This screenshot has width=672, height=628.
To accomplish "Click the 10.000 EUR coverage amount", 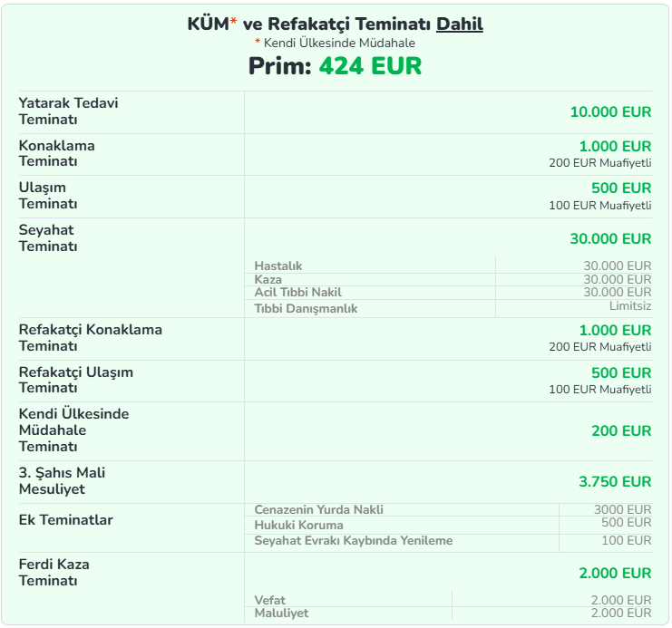I will pos(610,112).
